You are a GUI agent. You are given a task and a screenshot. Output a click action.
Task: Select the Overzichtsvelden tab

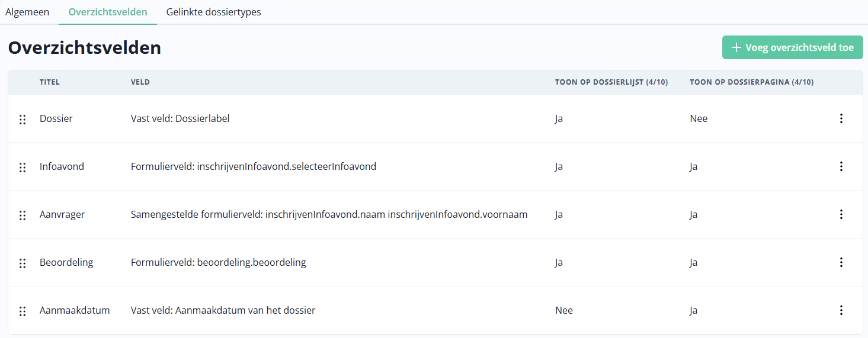(x=108, y=12)
